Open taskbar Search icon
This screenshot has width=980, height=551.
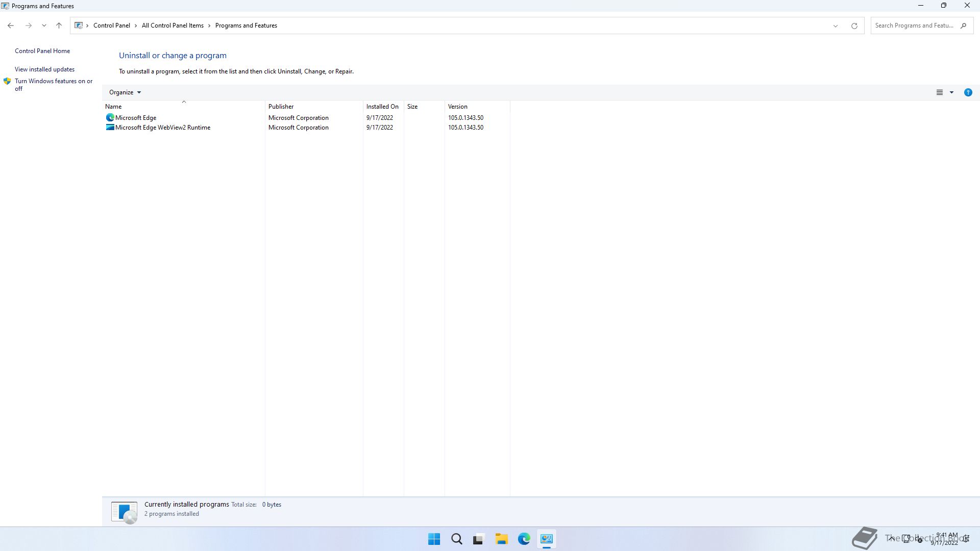point(457,539)
